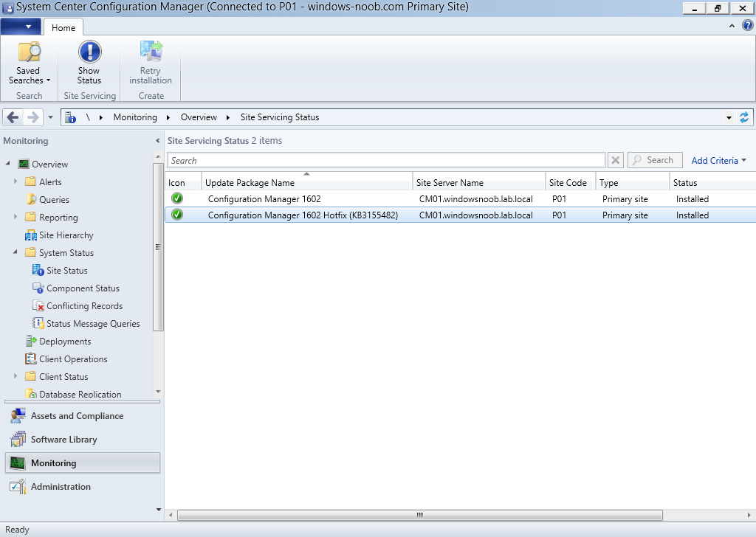Screen dimensions: 756x537
Task: Click the tree scroll-down arrow
Action: (x=158, y=392)
